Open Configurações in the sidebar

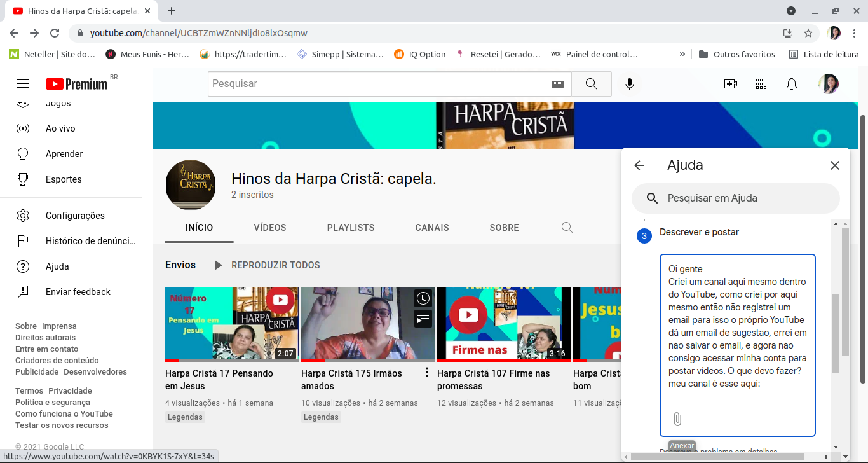pos(76,216)
